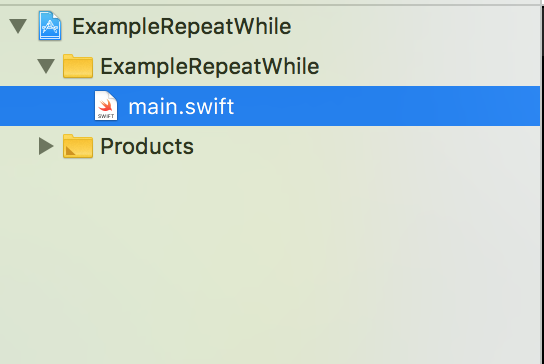Open main.swift by its file name
Image resolution: width=544 pixels, height=364 pixels.
181,107
